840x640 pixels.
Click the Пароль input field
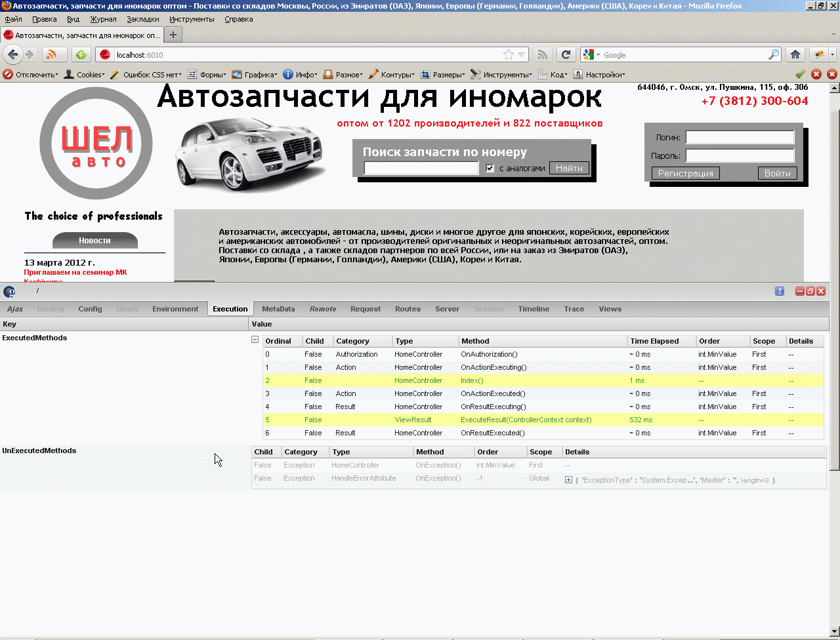(740, 155)
